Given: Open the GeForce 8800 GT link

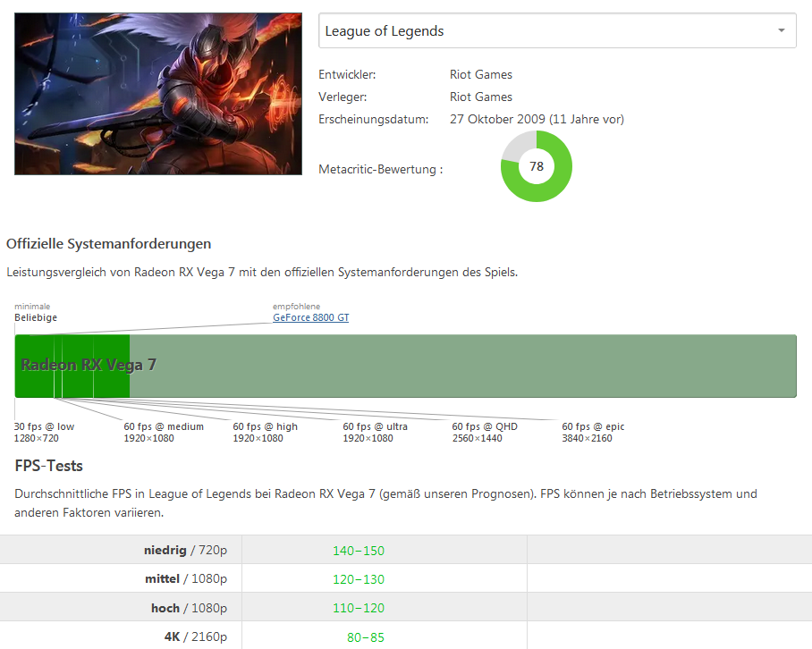Looking at the screenshot, I should (310, 317).
